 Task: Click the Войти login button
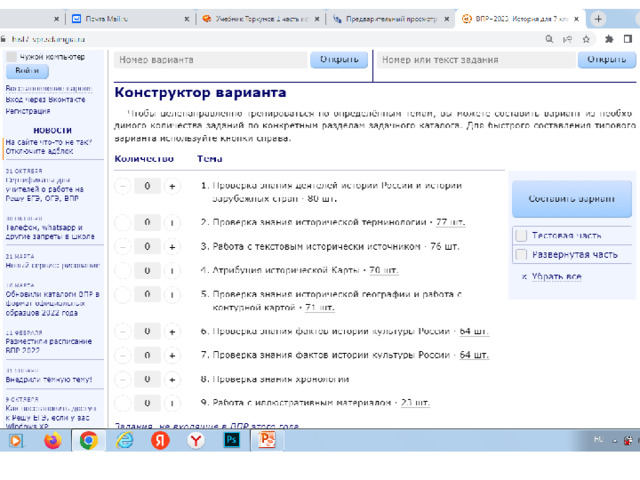pyautogui.click(x=27, y=71)
